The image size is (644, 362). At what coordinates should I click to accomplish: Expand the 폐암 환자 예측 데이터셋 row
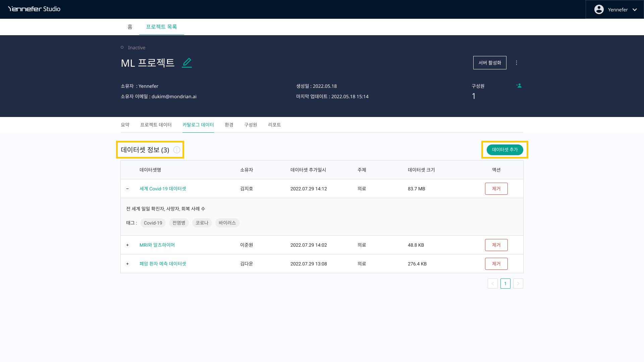[127, 264]
